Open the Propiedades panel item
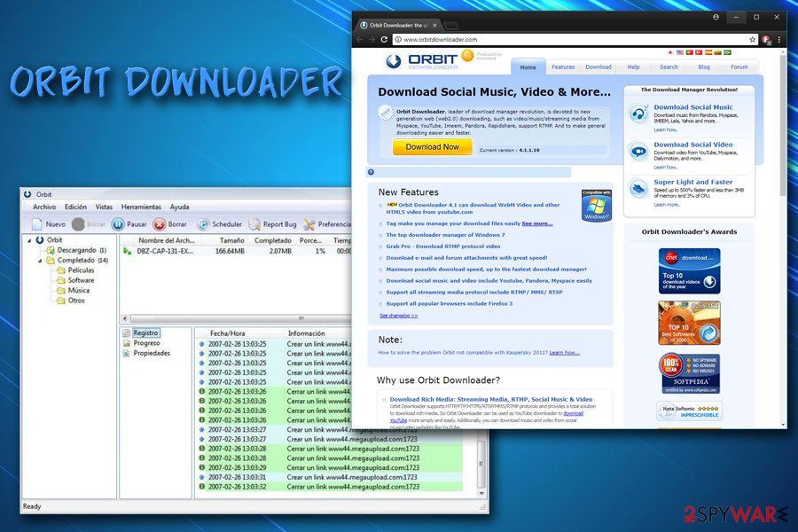The height and width of the screenshot is (532, 798). click(152, 353)
